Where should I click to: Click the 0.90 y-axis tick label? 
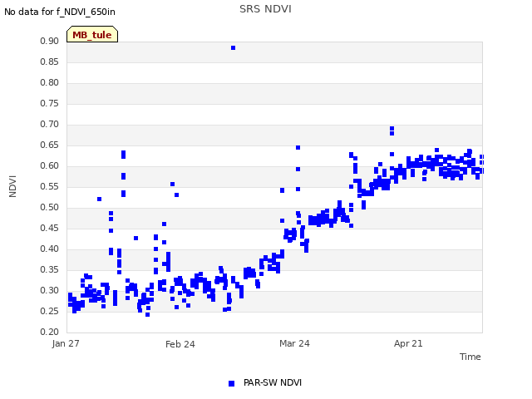pos(49,41)
